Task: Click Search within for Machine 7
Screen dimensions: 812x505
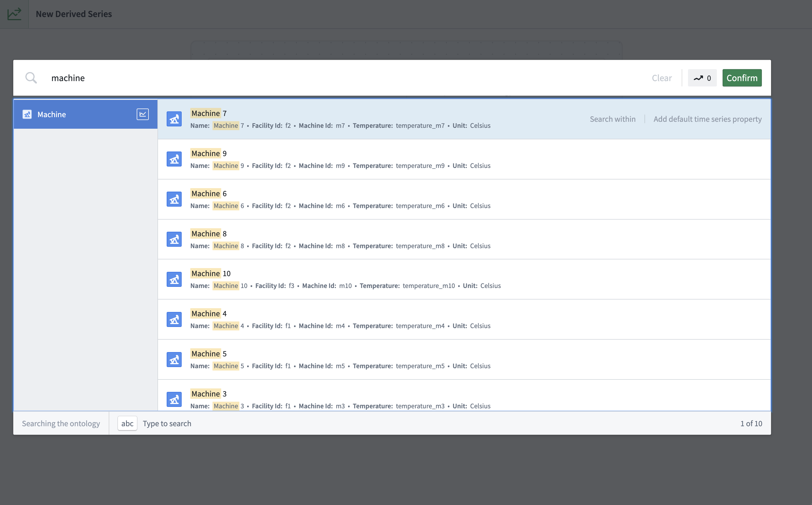Action: pyautogui.click(x=612, y=119)
